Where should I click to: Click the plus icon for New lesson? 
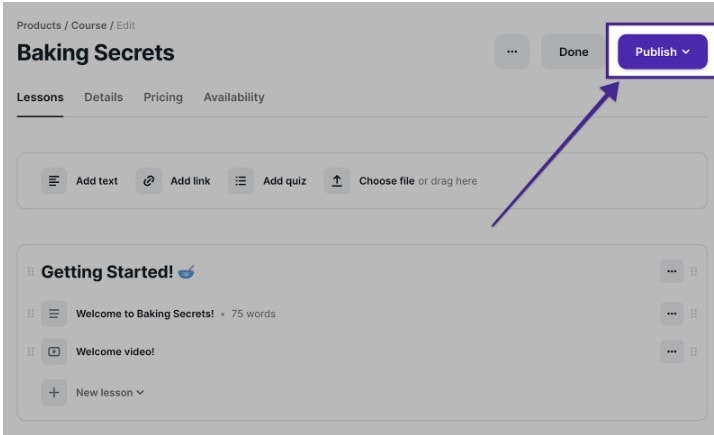click(x=54, y=393)
